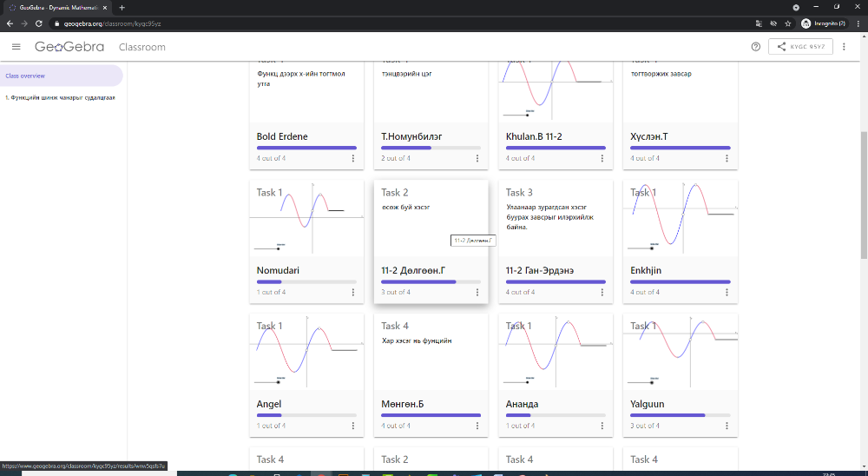Click the Task 2 answer text 'өсөж буй хэсэг'
This screenshot has height=476, width=868.
(x=405, y=208)
